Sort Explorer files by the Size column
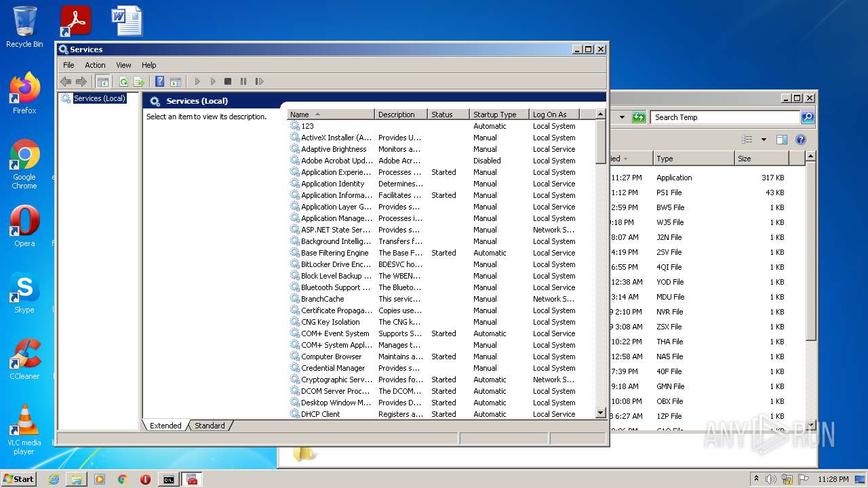 click(762, 159)
